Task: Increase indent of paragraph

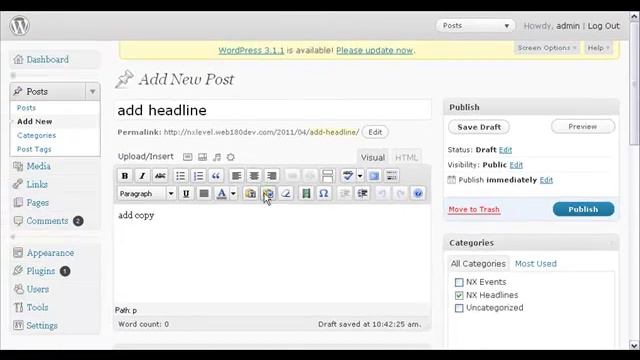Action: [362, 193]
